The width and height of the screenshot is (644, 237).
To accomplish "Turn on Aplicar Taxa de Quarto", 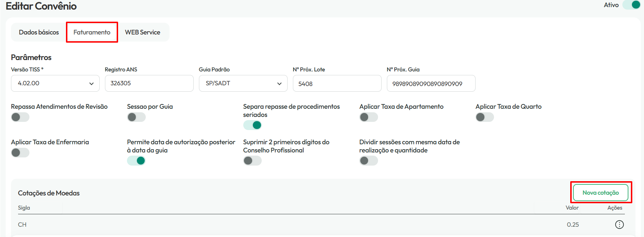I will [485, 117].
